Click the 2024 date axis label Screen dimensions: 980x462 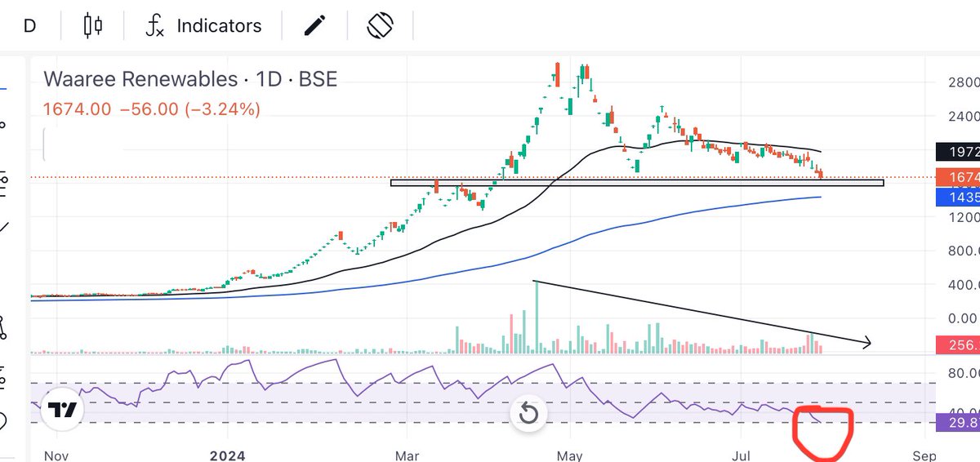228,455
